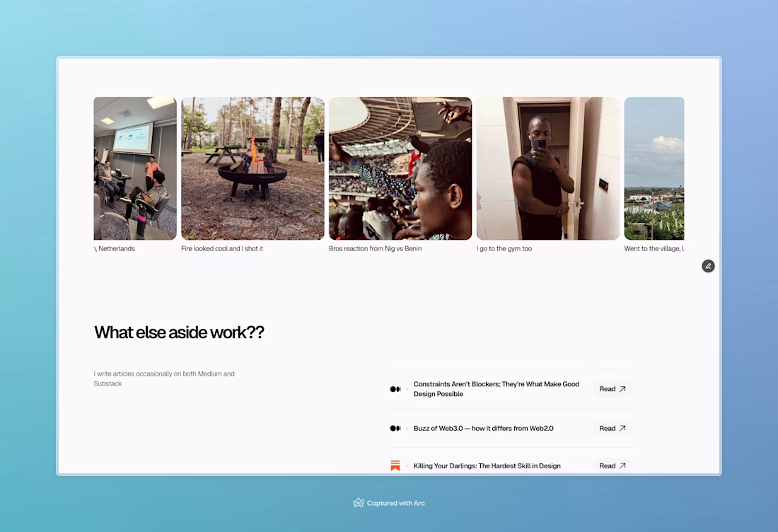Viewport: 778px width, 532px height.
Task: Click arrow icon in Read button for Killing Your Darlings
Action: (622, 466)
